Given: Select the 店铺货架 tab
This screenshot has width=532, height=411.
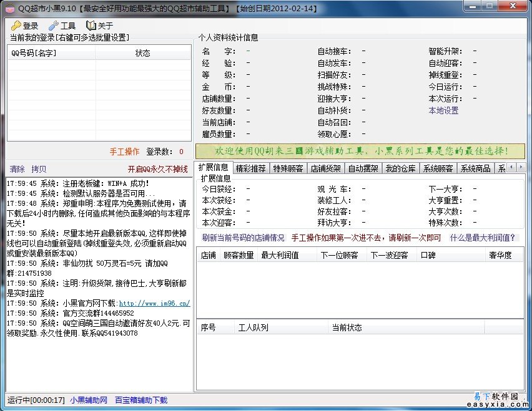Looking at the screenshot, I should (x=325, y=168).
